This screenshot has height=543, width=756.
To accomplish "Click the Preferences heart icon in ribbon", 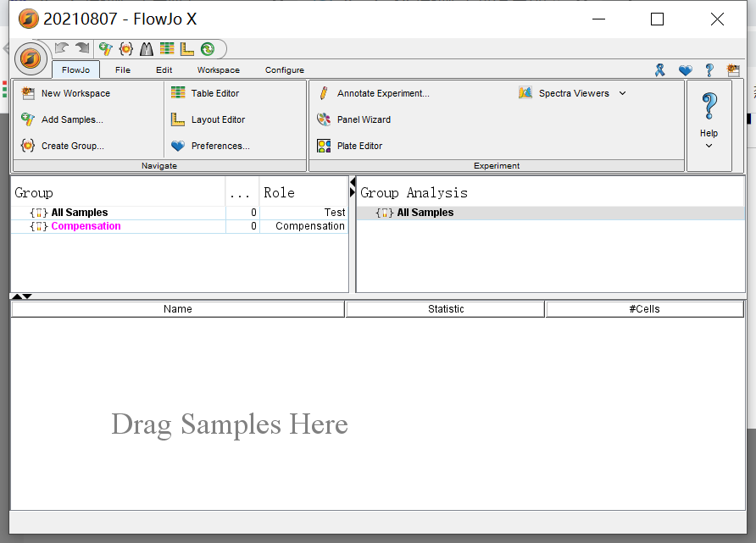I will point(178,146).
